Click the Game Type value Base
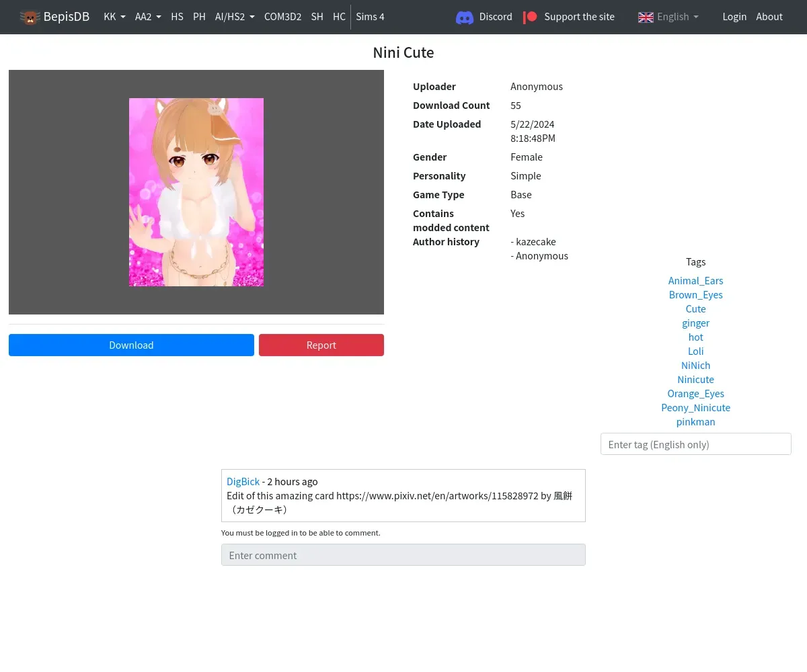The image size is (807, 672). coord(521,195)
